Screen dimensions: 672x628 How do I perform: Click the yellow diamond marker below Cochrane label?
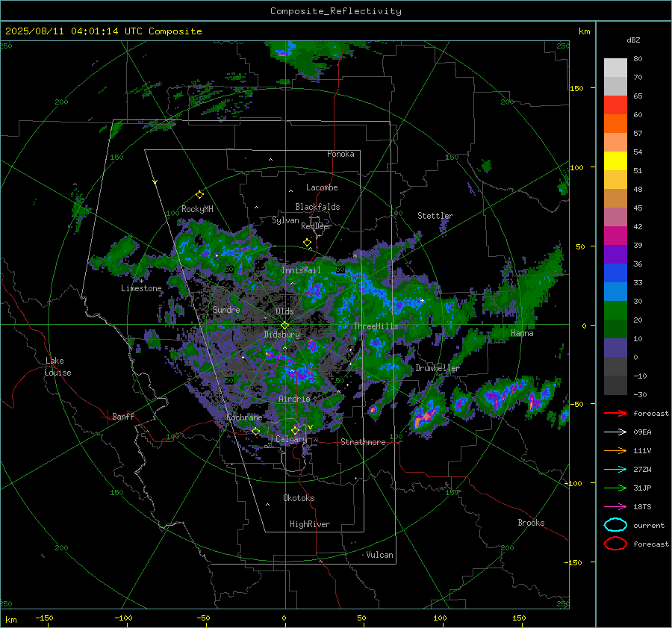point(255,432)
